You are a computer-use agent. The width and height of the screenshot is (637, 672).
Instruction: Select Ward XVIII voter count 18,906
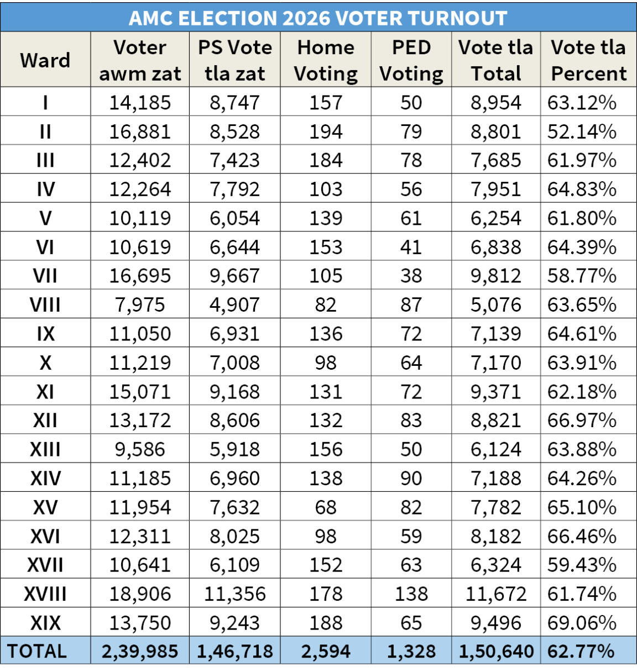coord(140,594)
